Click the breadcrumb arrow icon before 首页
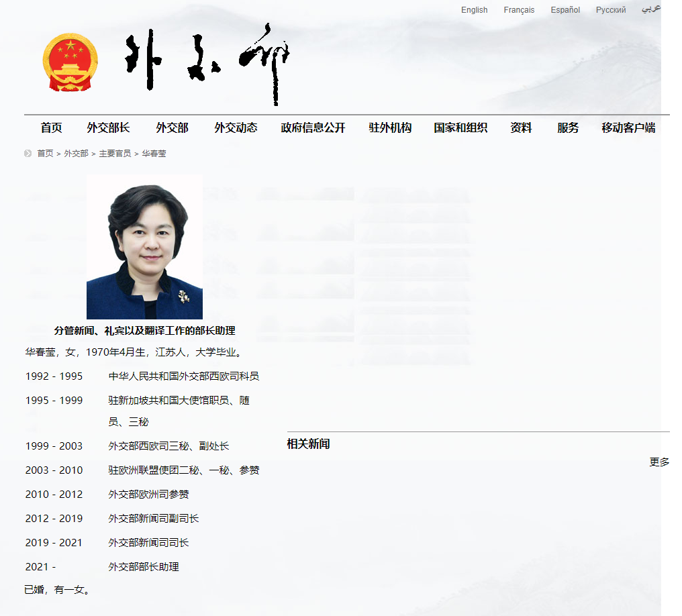The image size is (682, 616). point(28,154)
